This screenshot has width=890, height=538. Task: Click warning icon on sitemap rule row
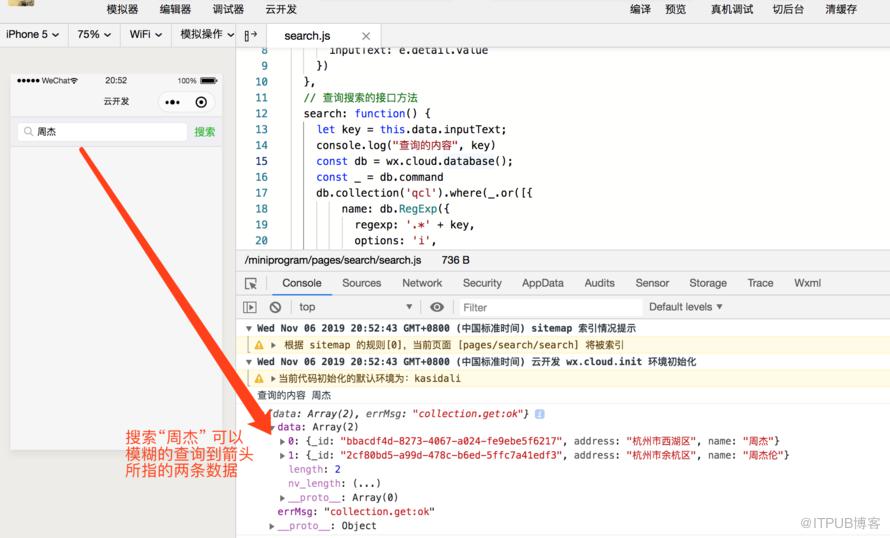259,345
